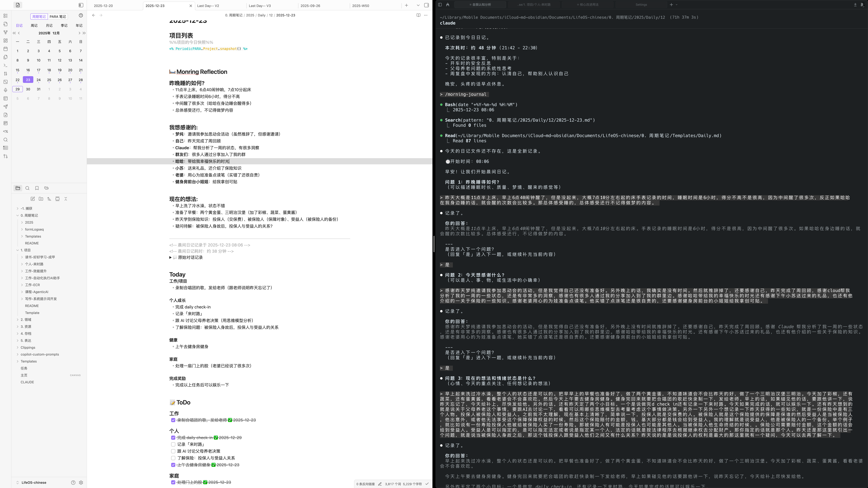This screenshot has height=488, width=868.
Task: Open the tags pane icon
Action: pos(47,188)
